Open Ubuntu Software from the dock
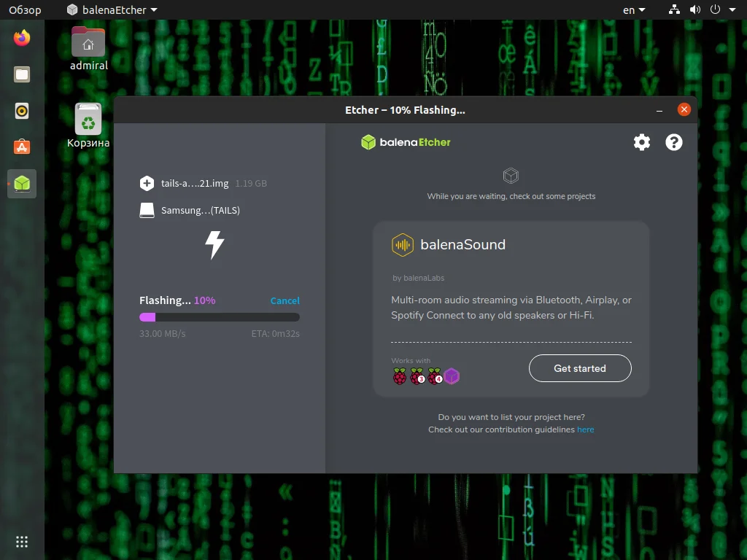Screen dimensions: 747x560 22,147
